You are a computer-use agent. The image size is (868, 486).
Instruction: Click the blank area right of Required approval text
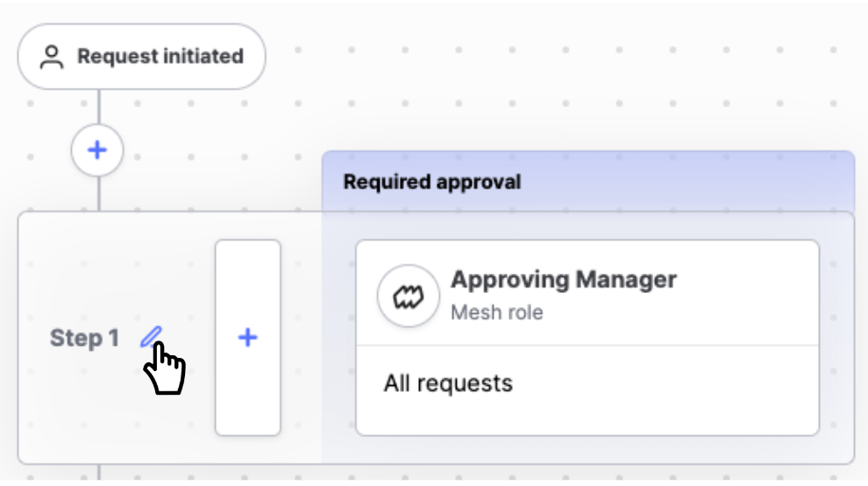point(687,182)
